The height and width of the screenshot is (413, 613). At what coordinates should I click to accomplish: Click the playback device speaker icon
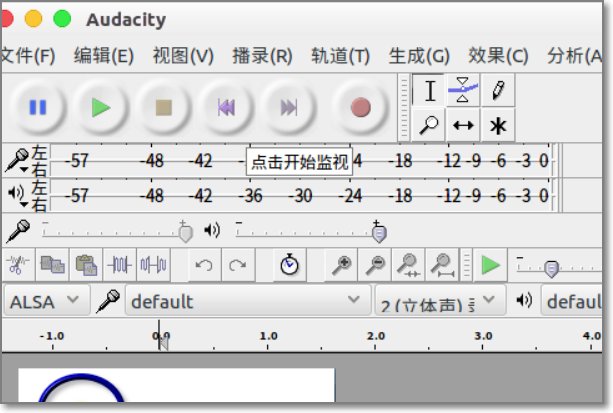pyautogui.click(x=524, y=300)
